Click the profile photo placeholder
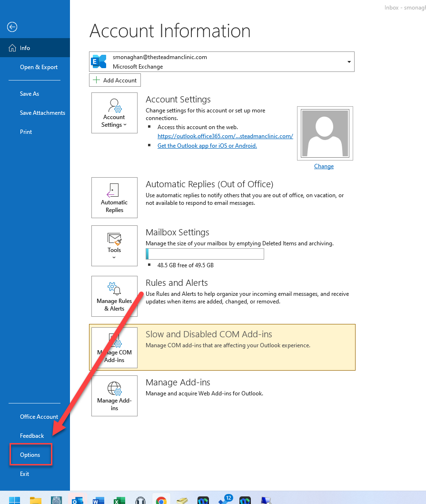The image size is (426, 504). 325,133
